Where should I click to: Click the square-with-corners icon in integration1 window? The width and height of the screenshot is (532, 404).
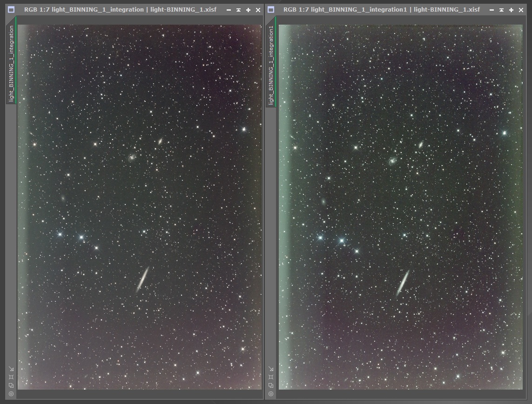pos(271,377)
